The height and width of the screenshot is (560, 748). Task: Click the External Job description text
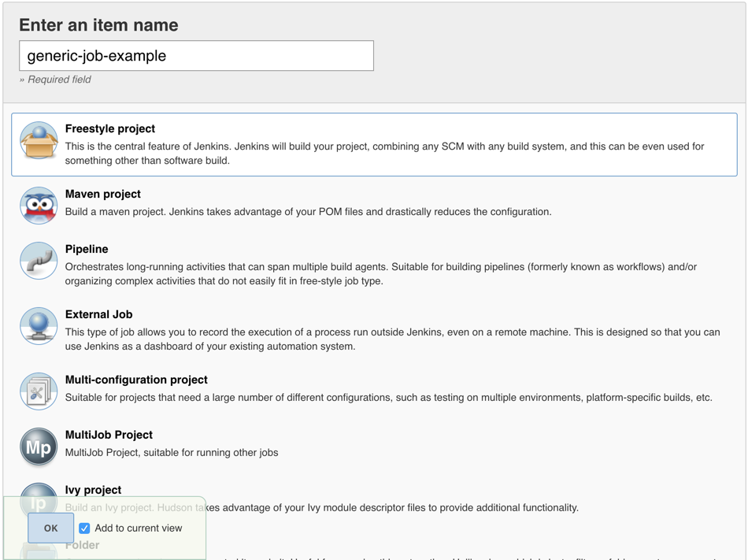(392, 339)
